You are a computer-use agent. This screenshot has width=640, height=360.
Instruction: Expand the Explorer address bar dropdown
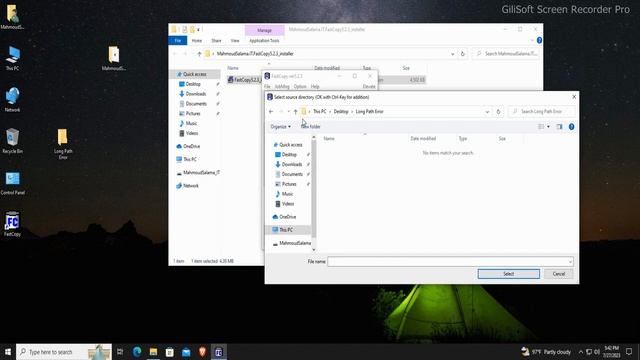tap(452, 54)
